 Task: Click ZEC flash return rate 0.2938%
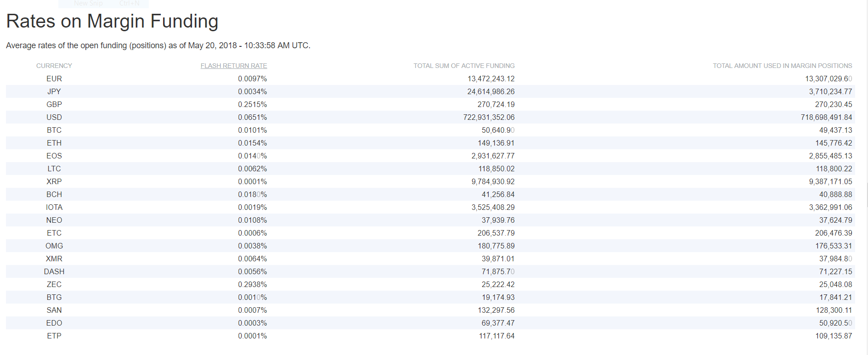click(x=252, y=284)
